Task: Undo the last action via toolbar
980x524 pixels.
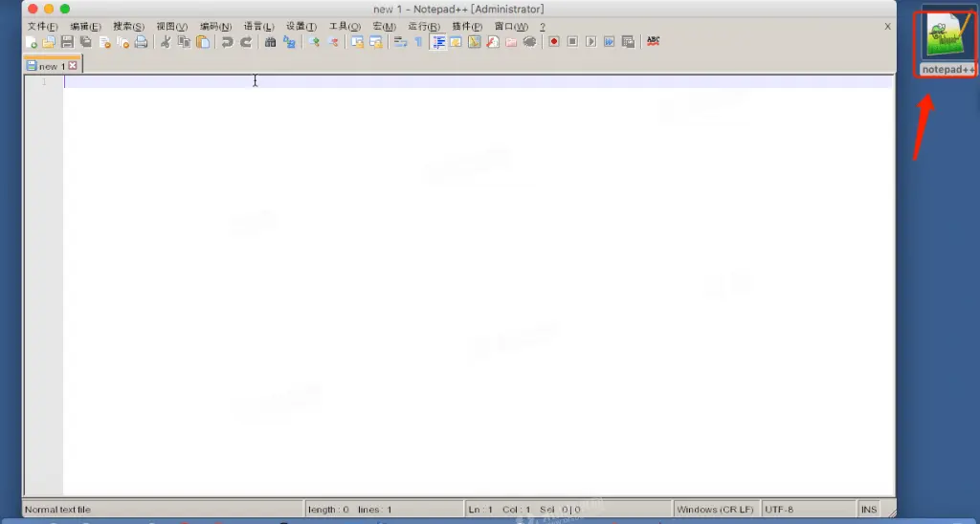Action: (x=228, y=42)
